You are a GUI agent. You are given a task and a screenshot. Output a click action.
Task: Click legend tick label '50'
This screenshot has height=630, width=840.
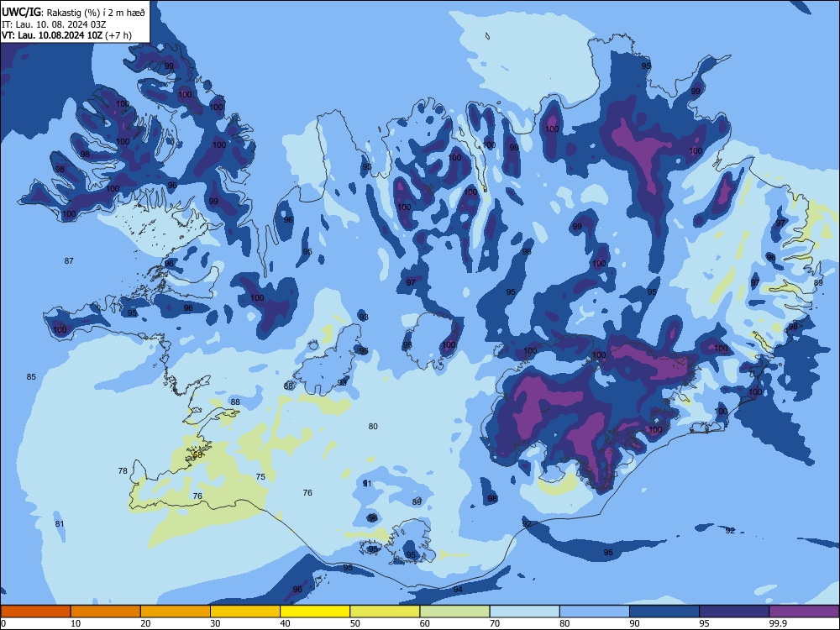click(x=355, y=623)
